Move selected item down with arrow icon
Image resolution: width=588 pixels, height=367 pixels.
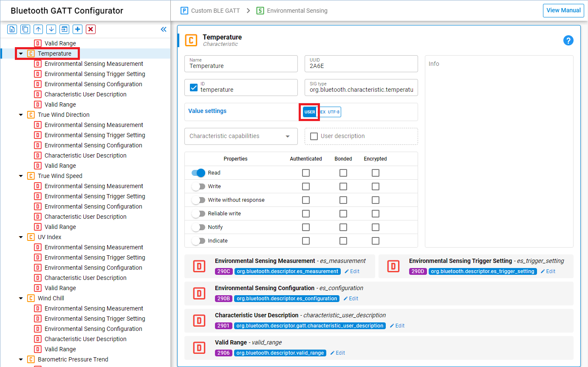51,29
